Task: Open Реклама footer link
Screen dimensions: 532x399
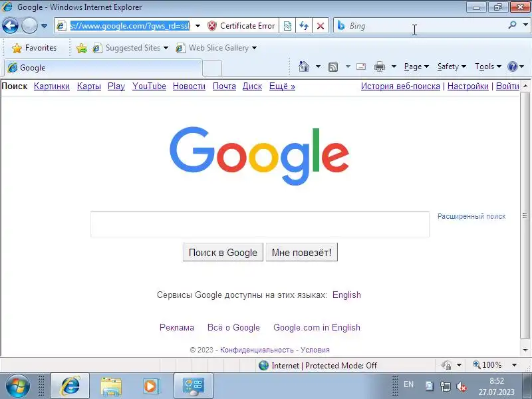Action: [x=177, y=327]
